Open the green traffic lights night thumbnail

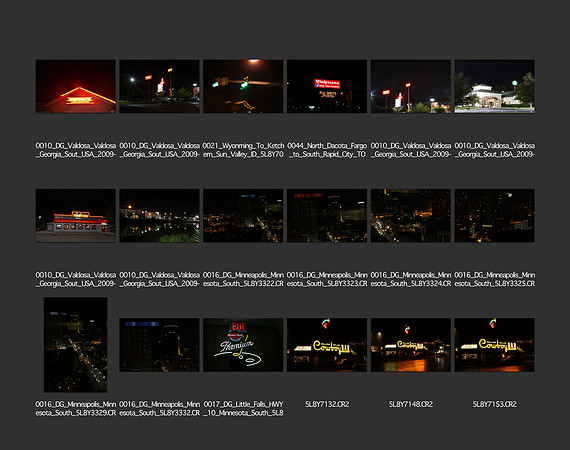click(x=243, y=86)
